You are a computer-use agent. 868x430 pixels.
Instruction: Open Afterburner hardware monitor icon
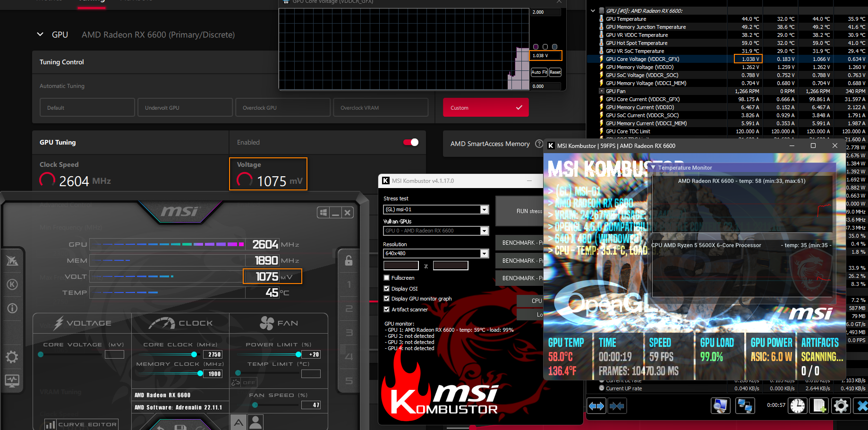tap(12, 380)
